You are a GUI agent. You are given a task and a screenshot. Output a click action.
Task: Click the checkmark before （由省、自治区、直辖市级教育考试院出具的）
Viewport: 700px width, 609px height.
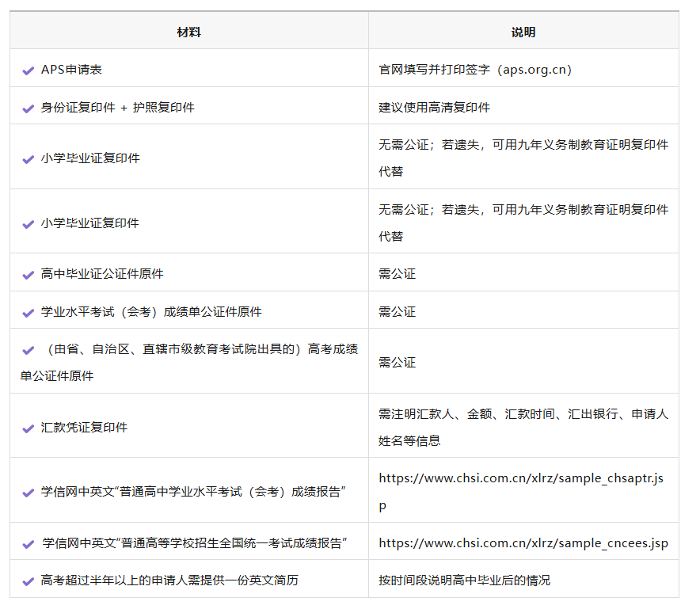click(x=29, y=350)
